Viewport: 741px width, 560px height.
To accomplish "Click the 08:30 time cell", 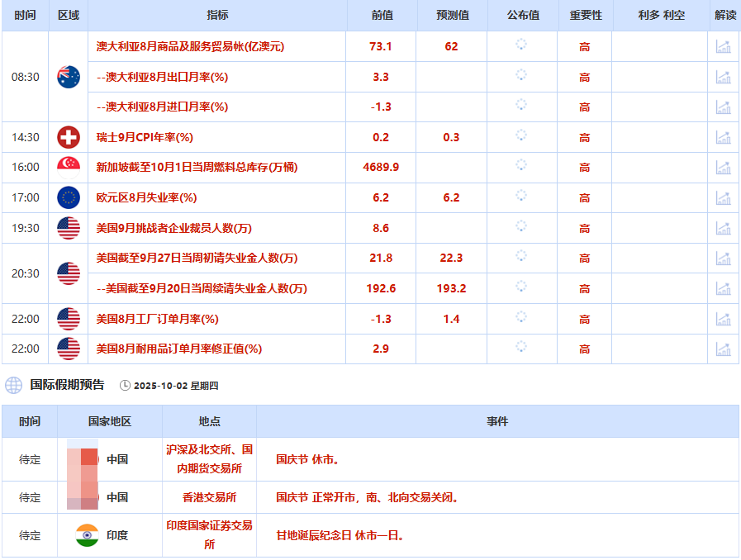I will [x=26, y=77].
